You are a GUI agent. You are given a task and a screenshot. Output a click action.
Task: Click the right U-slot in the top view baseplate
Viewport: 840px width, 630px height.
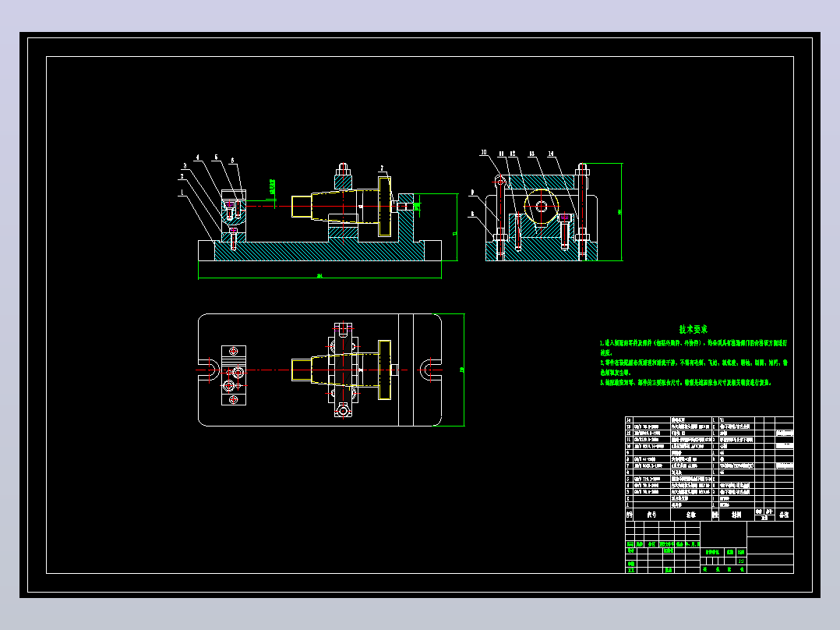click(430, 370)
